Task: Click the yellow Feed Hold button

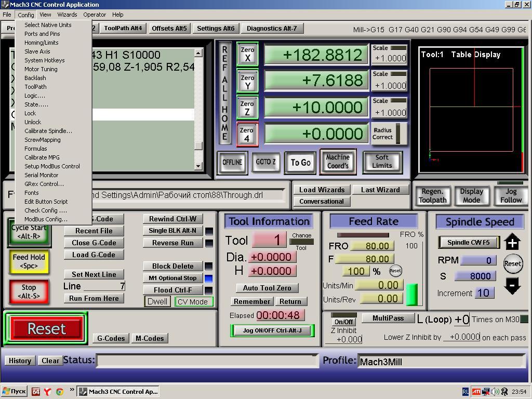Action: [29, 261]
